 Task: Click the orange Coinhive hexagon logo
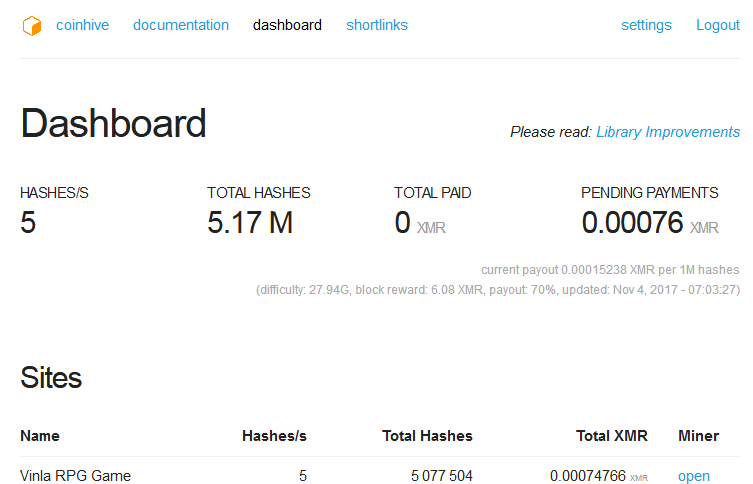[32, 25]
